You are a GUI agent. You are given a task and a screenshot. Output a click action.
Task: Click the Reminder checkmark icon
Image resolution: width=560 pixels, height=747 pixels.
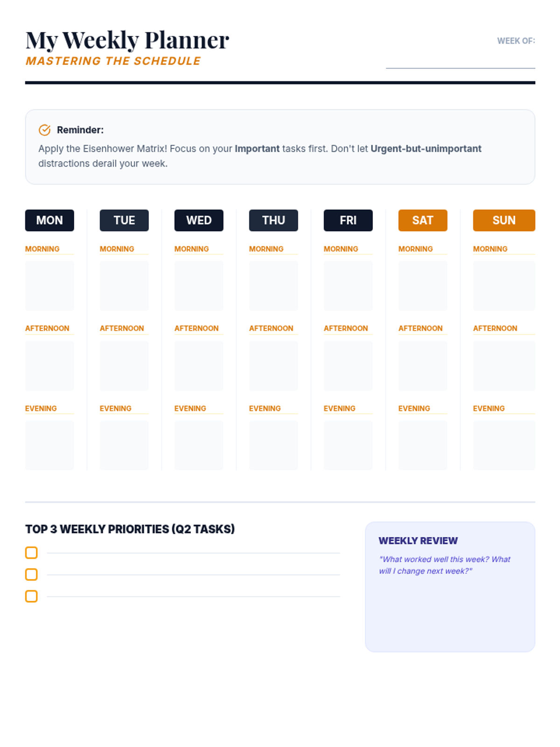pyautogui.click(x=44, y=130)
